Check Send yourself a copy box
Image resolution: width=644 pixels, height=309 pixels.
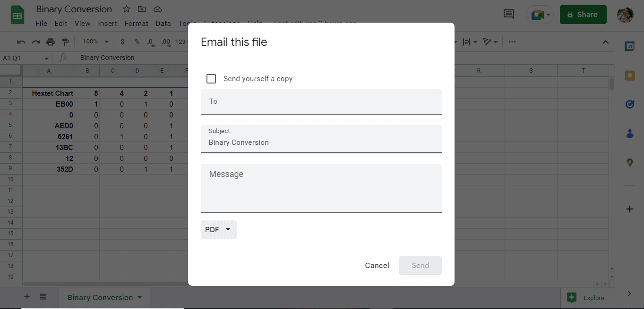(211, 79)
